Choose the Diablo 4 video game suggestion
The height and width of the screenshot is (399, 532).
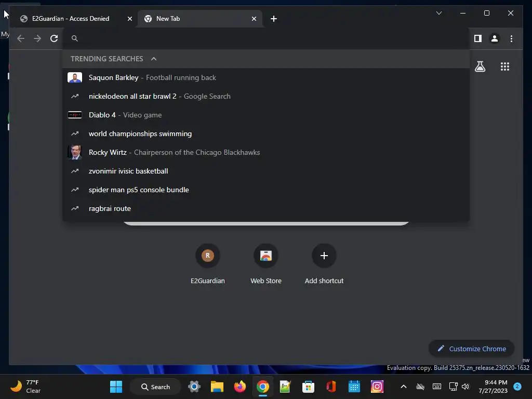(x=266, y=115)
